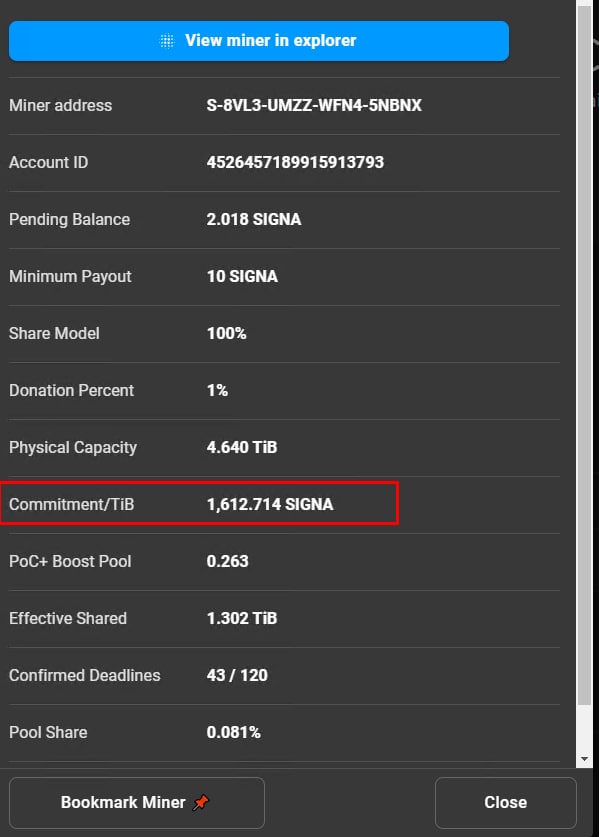This screenshot has height=837, width=599.
Task: Click the Confirmed Deadlines 43 / 120 value
Action: tap(237, 675)
